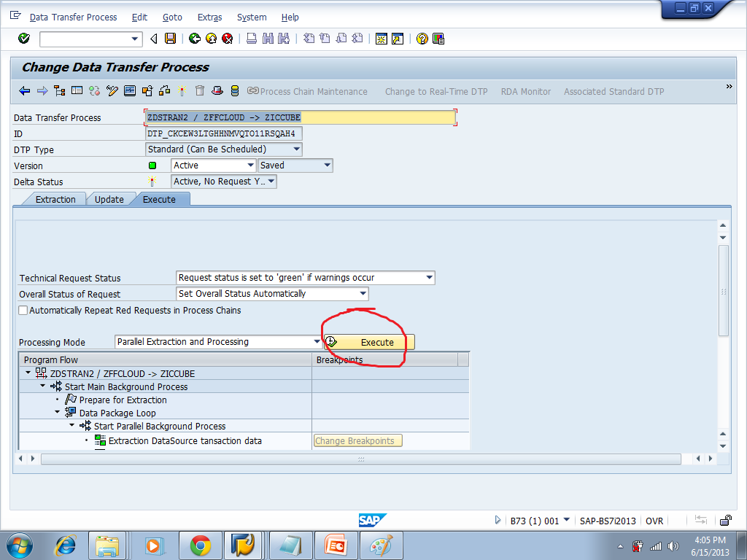This screenshot has height=560, width=747.
Task: Click the green Back arrow toolbar icon
Action: [193, 39]
